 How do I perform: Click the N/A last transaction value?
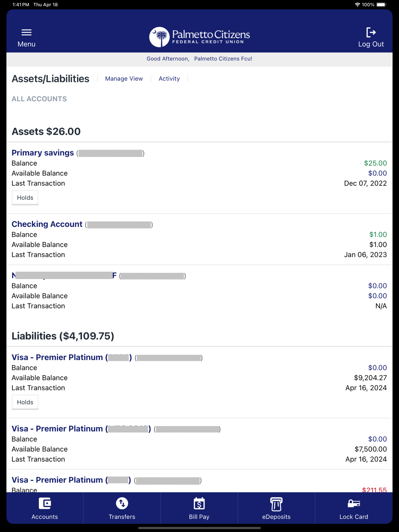(x=381, y=306)
